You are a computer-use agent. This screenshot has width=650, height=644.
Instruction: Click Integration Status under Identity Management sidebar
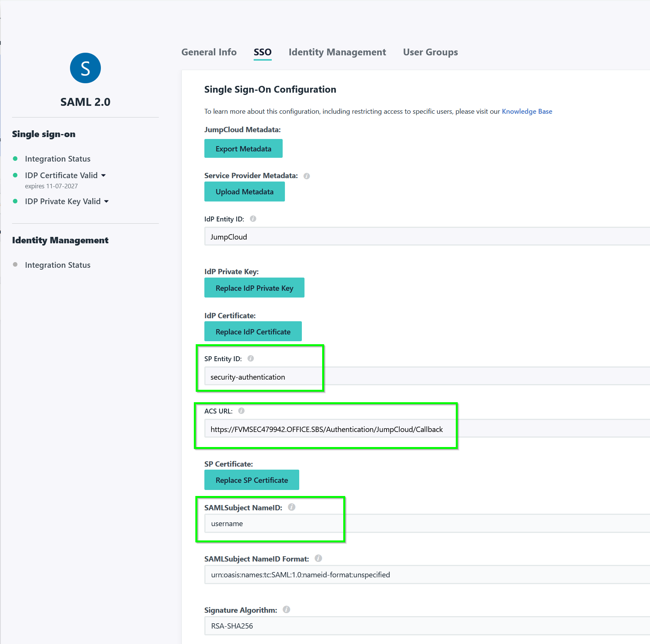click(x=58, y=265)
